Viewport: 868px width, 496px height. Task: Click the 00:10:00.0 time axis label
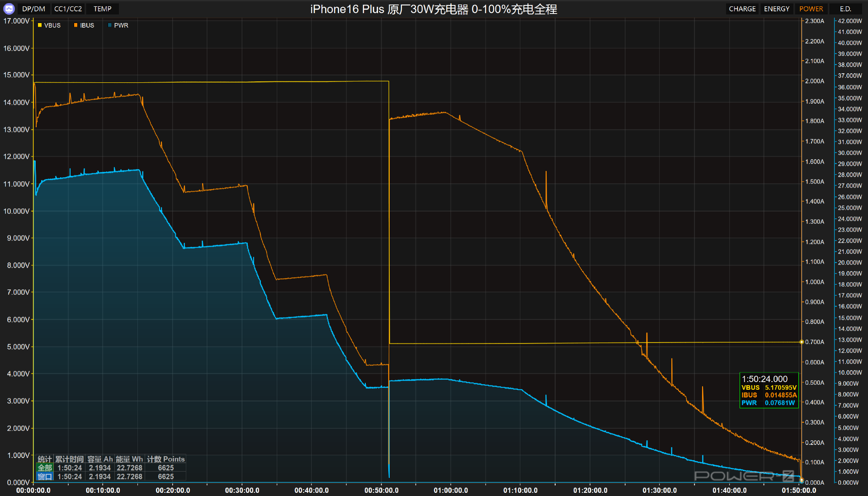pyautogui.click(x=103, y=490)
